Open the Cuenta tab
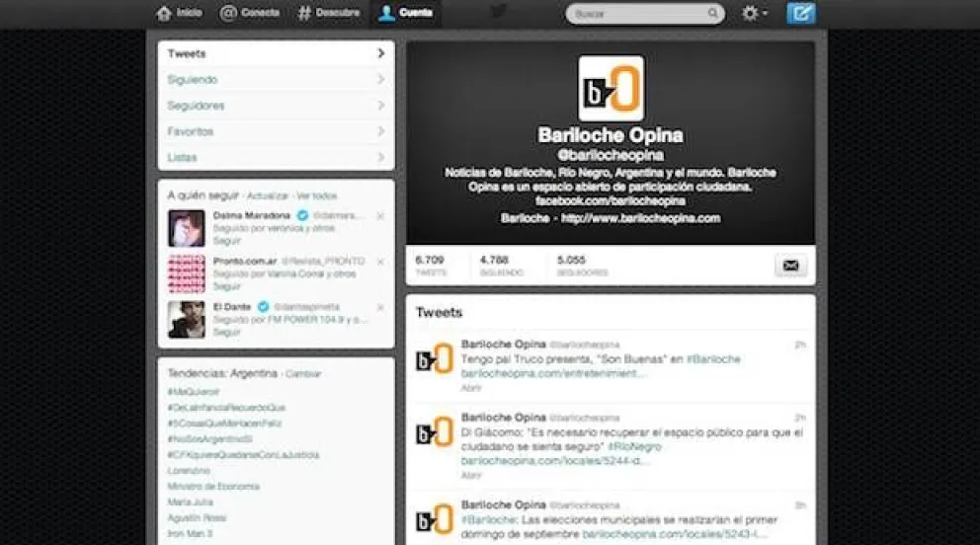The height and width of the screenshot is (545, 980). click(406, 13)
